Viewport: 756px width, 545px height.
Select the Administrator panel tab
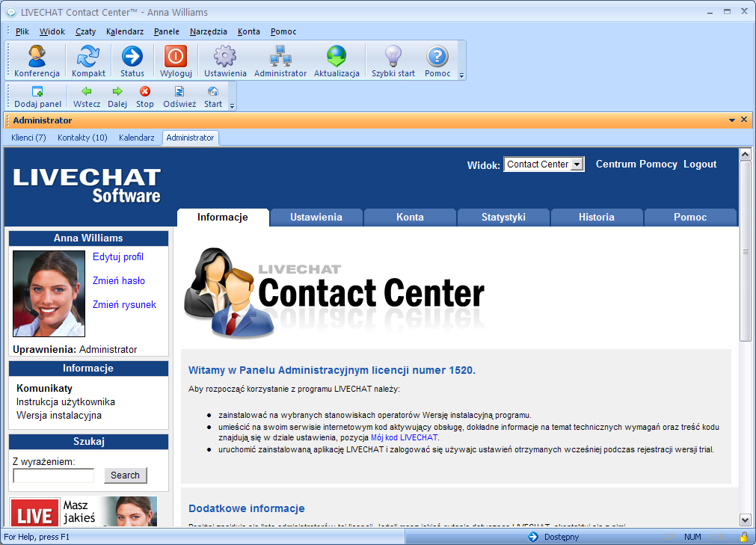(x=190, y=138)
